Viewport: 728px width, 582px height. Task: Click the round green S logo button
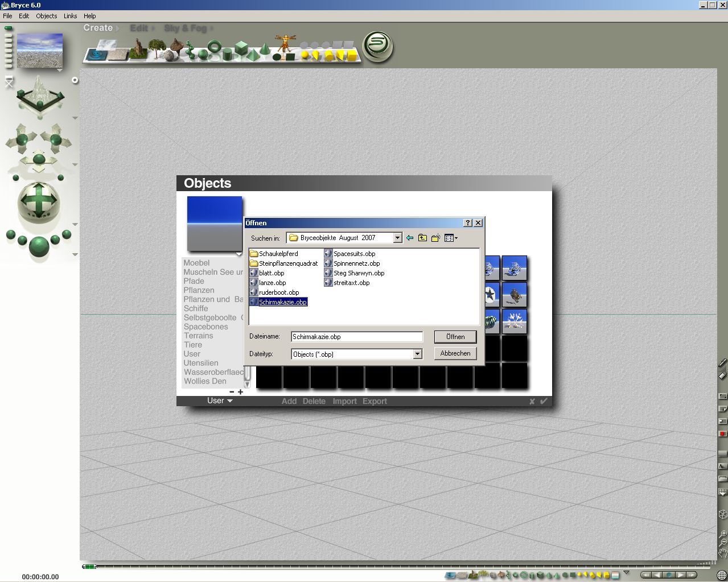coord(378,46)
